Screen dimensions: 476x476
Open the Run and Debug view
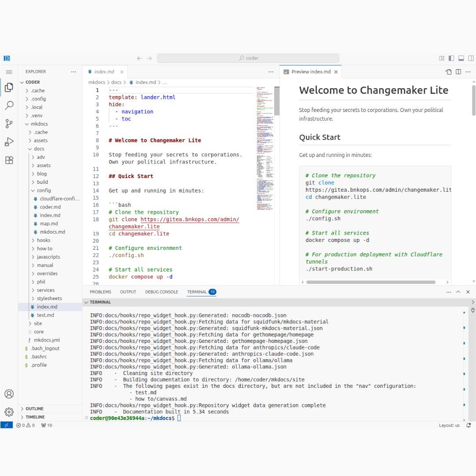(x=9, y=142)
